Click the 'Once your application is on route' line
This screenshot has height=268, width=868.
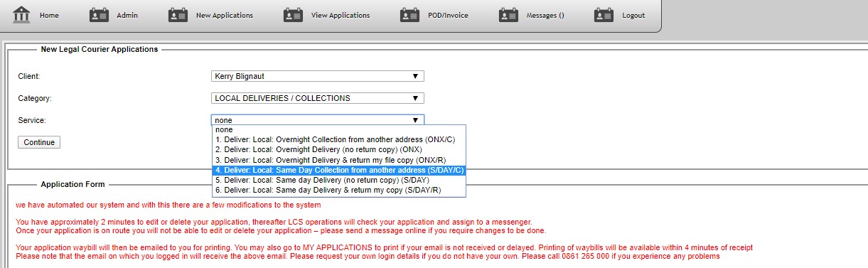pos(281,230)
